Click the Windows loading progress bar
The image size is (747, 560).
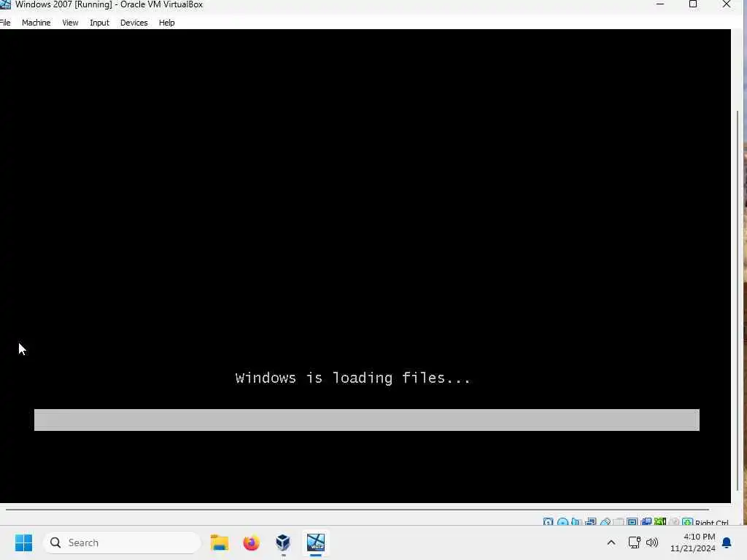(367, 420)
